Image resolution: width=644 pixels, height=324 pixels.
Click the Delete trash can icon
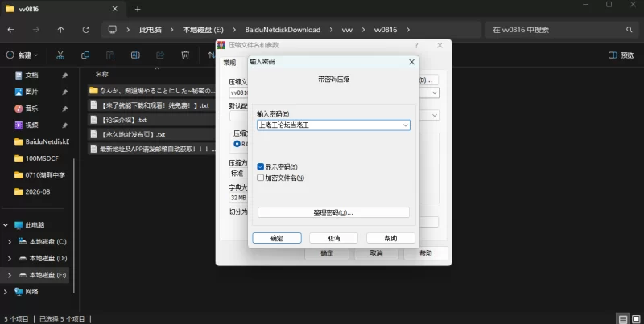(185, 55)
